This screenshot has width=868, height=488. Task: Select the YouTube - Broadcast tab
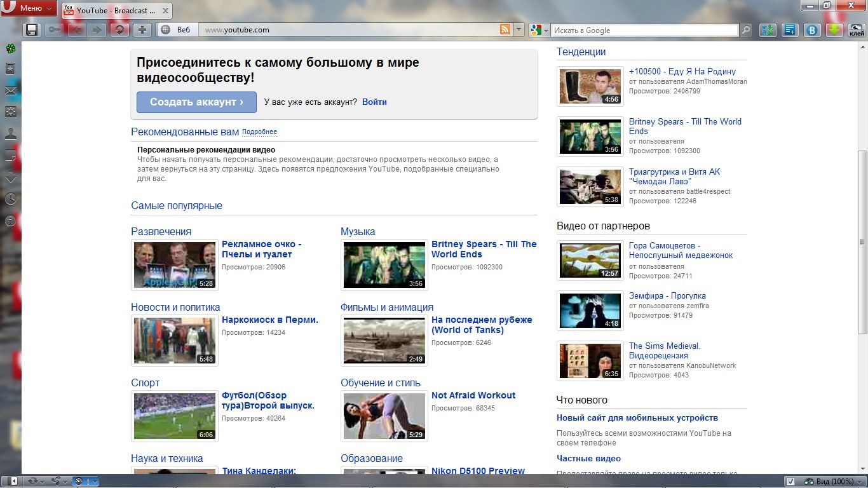[x=117, y=10]
